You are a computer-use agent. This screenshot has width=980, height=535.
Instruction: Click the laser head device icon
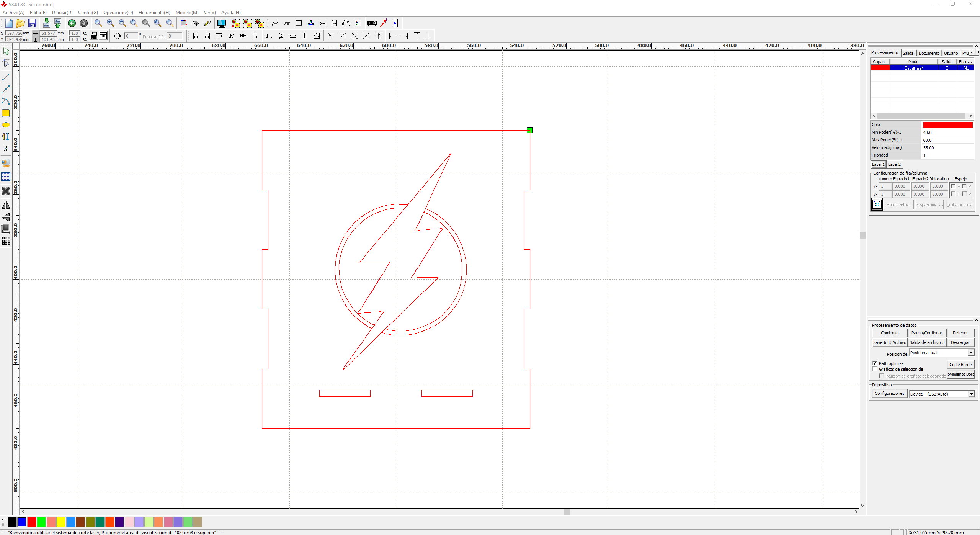[x=372, y=23]
